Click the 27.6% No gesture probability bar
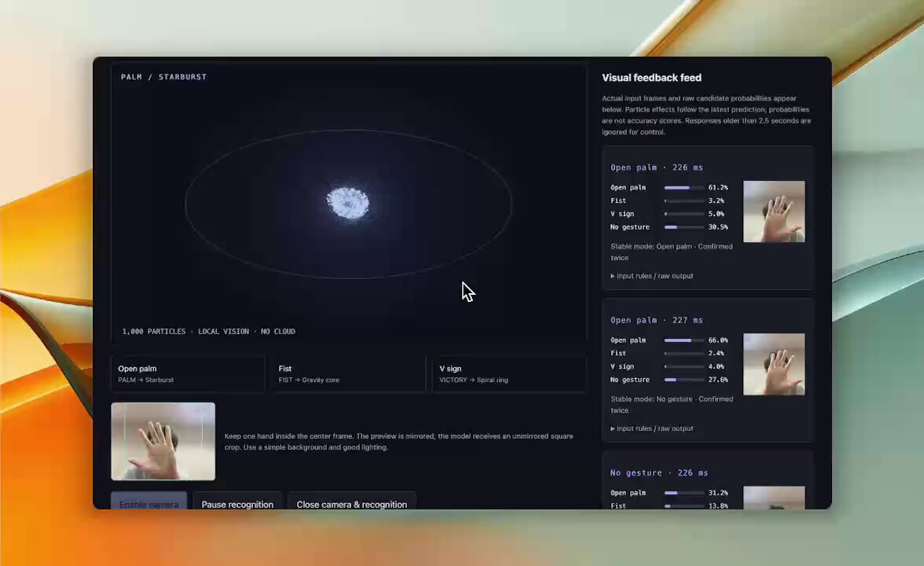Screen dimensions: 924x566 [684, 380]
